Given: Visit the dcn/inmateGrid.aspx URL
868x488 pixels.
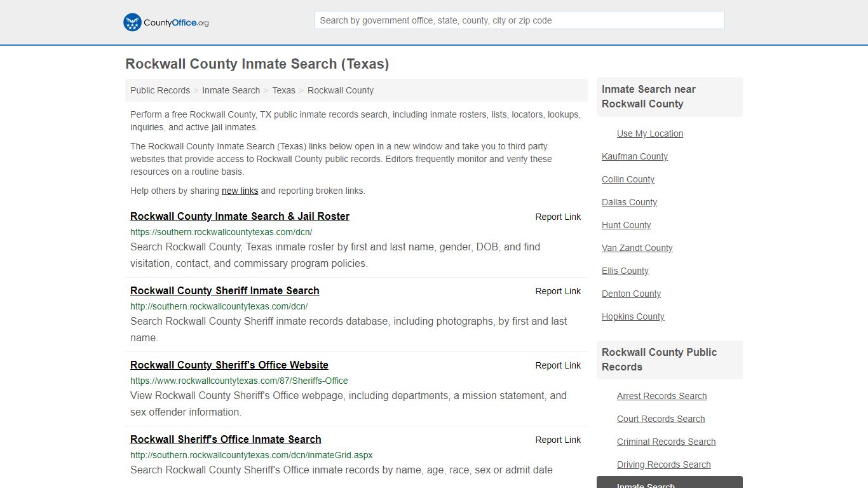Looking at the screenshot, I should (x=252, y=455).
